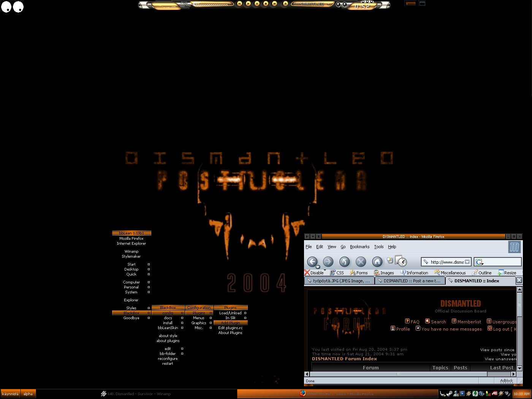Open the Firefox View menu
532x399 pixels.
(x=332, y=247)
